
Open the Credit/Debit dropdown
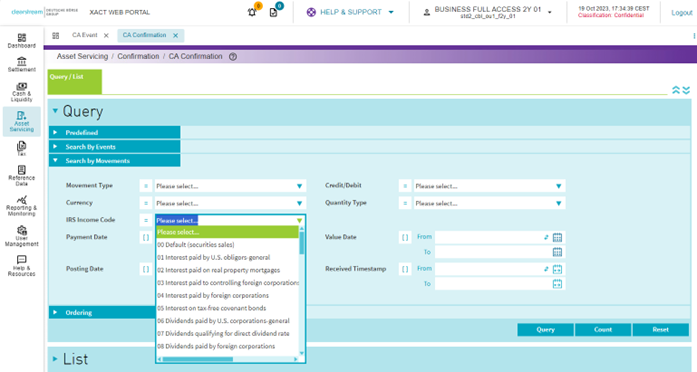click(x=489, y=186)
